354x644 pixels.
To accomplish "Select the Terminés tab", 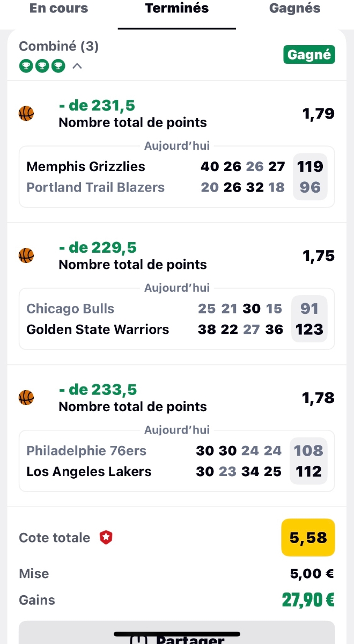I will [176, 9].
